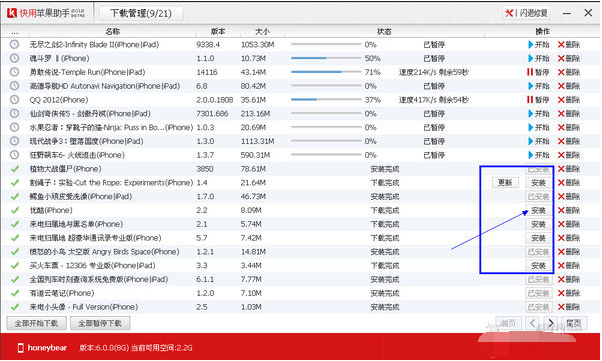Select the 有道云笔记(iPhone) row name

click(x=62, y=293)
